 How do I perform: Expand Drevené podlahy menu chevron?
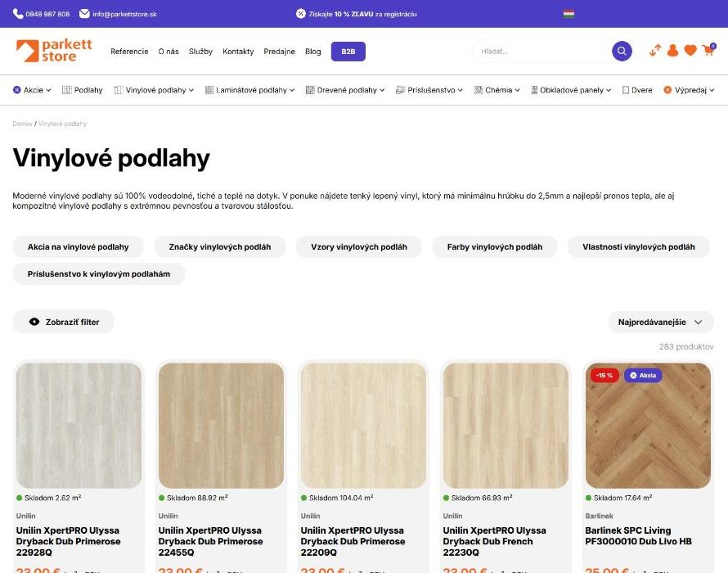tap(382, 91)
